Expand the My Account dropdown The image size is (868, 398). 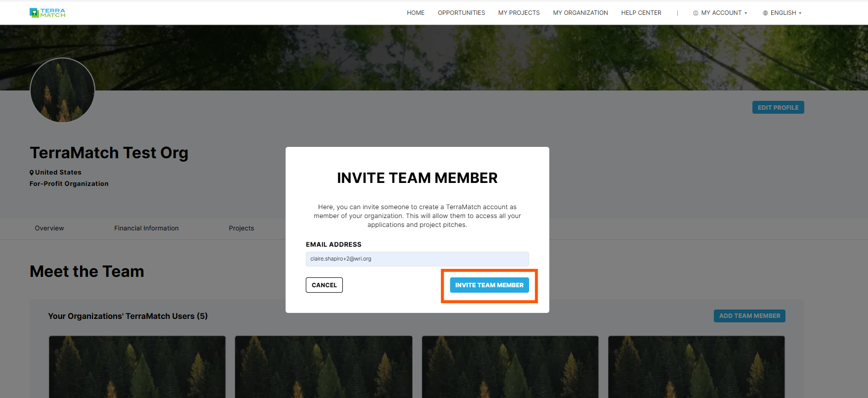pyautogui.click(x=720, y=13)
